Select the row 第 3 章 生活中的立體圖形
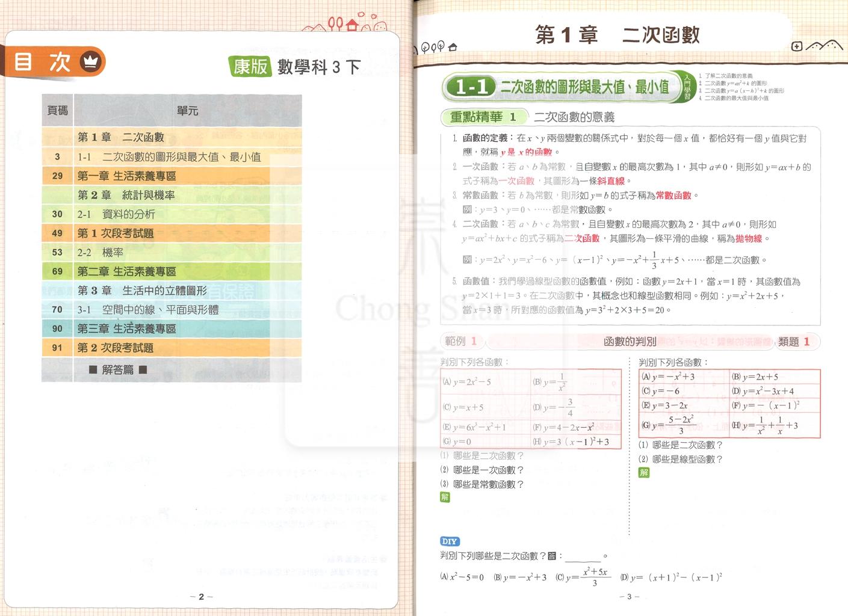Image resolution: width=848 pixels, height=616 pixels. coord(172,291)
